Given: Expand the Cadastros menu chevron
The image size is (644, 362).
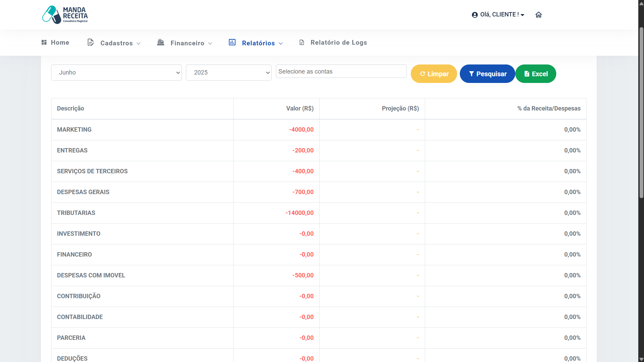Looking at the screenshot, I should 139,44.
